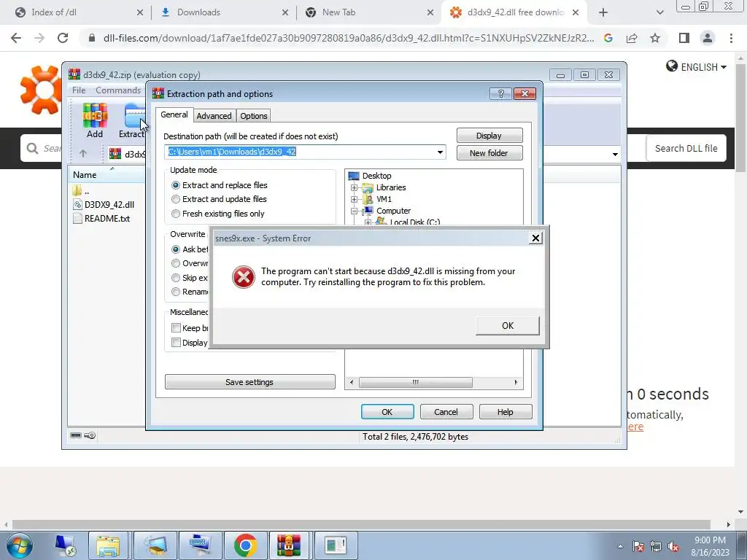Select Extract and update files
This screenshot has width=747, height=560.
pyautogui.click(x=176, y=200)
